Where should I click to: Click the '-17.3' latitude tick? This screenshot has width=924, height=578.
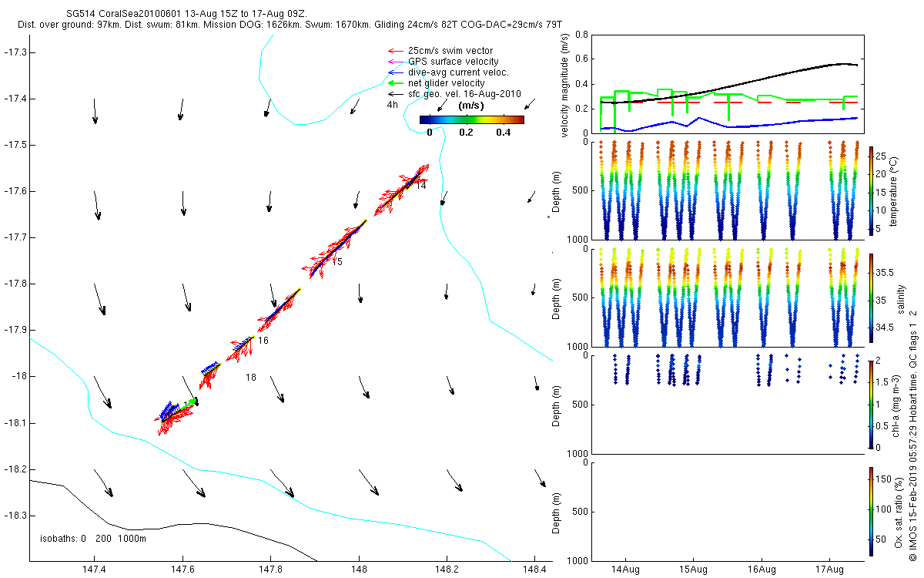15,52
